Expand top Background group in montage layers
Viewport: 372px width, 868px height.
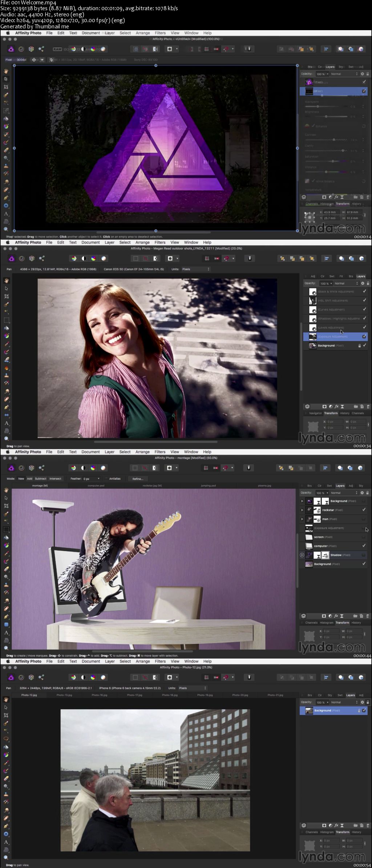click(302, 501)
